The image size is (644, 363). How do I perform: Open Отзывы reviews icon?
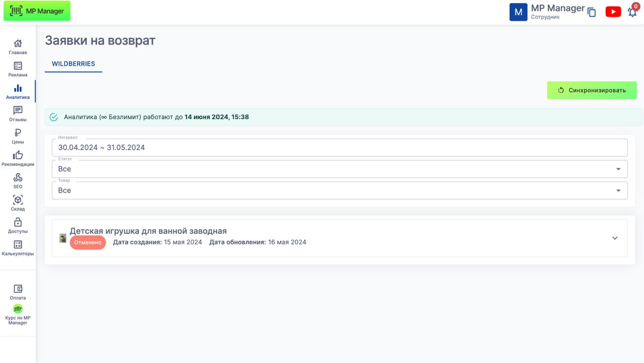pyautogui.click(x=18, y=111)
